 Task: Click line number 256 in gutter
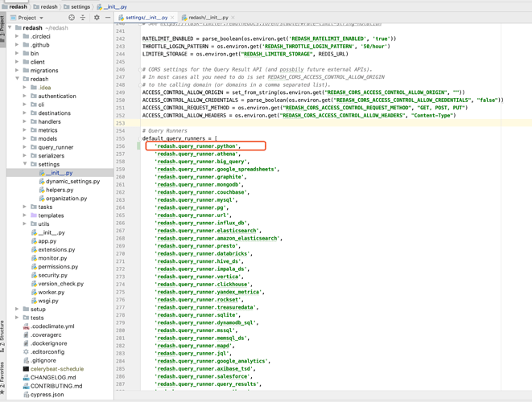(121, 146)
